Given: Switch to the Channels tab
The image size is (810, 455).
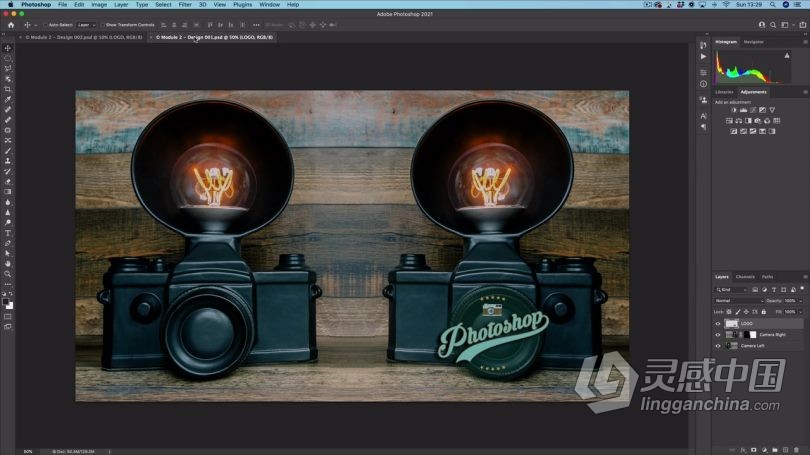Looking at the screenshot, I should click(x=745, y=277).
